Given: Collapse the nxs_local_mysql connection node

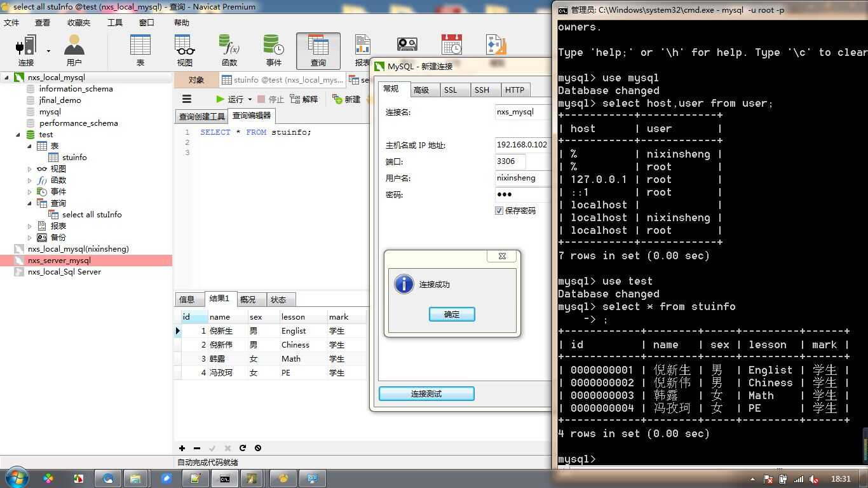Looking at the screenshot, I should tap(7, 78).
